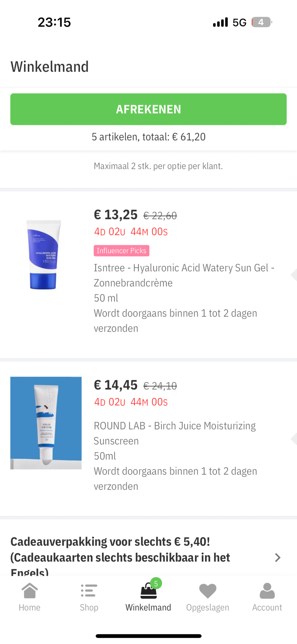Tap the € 13,25 price of Isntree gel
This screenshot has height=644, width=297.
(x=116, y=215)
